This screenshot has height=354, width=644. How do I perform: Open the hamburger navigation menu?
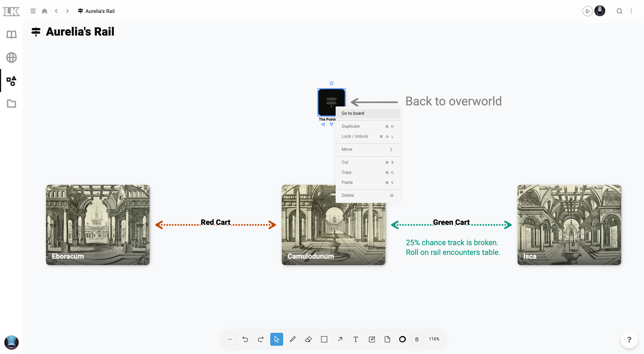(x=33, y=11)
